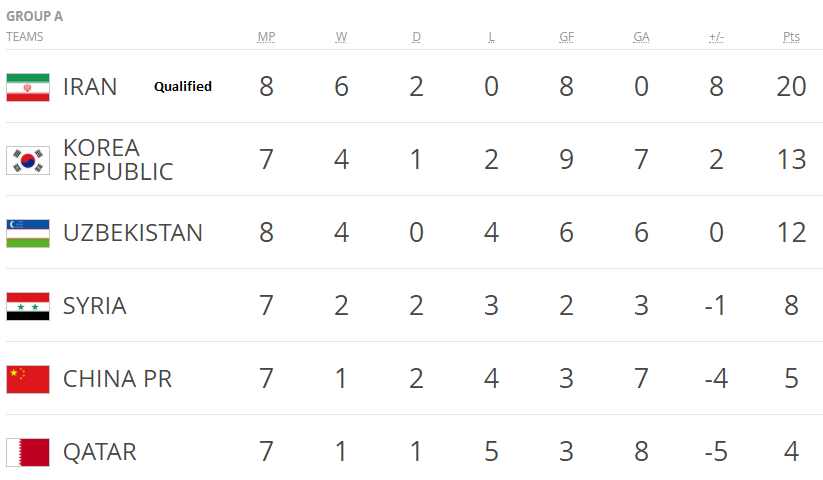Image resolution: width=823 pixels, height=480 pixels.
Task: Click the MP column header
Action: (266, 37)
